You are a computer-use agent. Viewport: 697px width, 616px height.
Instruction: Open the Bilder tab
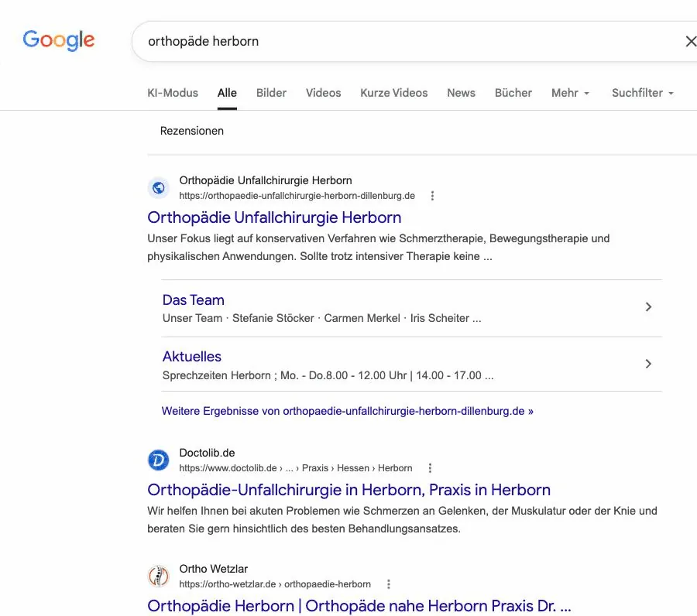[271, 93]
